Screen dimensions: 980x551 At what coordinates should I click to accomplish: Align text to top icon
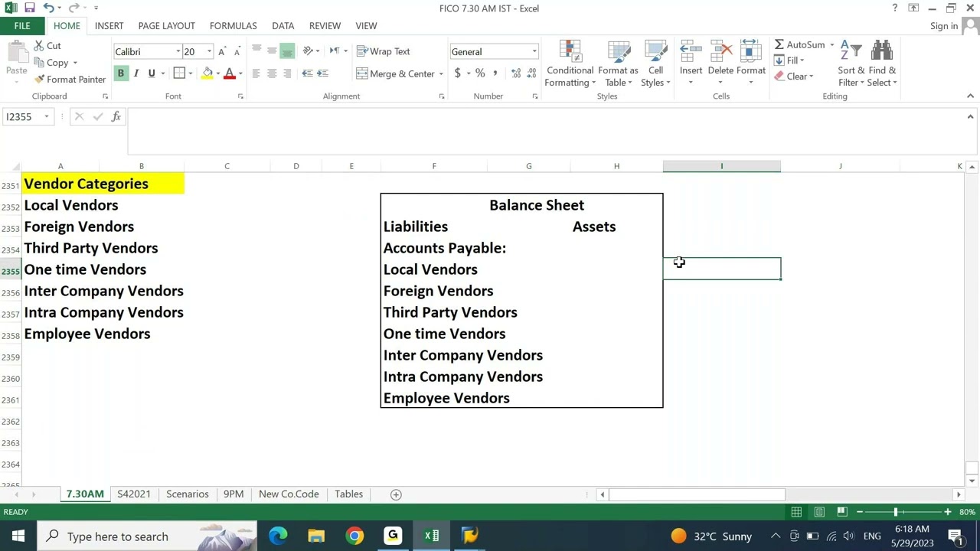pyautogui.click(x=256, y=51)
